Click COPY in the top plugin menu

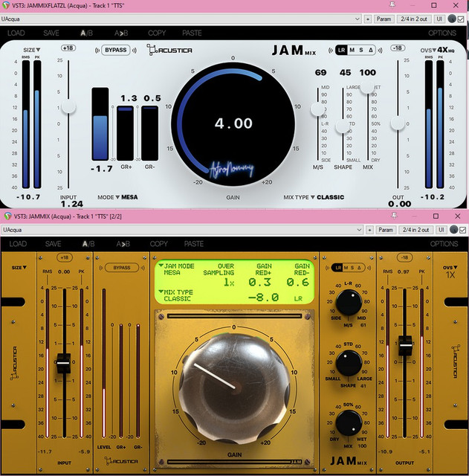pyautogui.click(x=157, y=33)
